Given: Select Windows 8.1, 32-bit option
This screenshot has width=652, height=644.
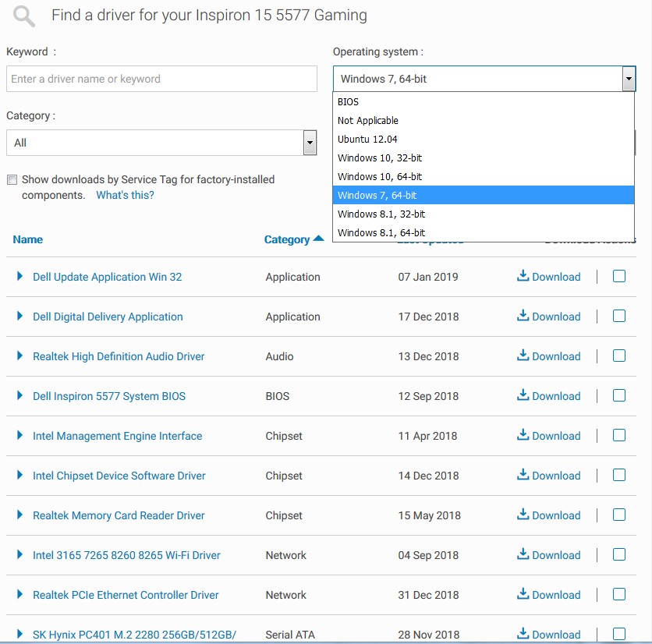Looking at the screenshot, I should (x=484, y=214).
